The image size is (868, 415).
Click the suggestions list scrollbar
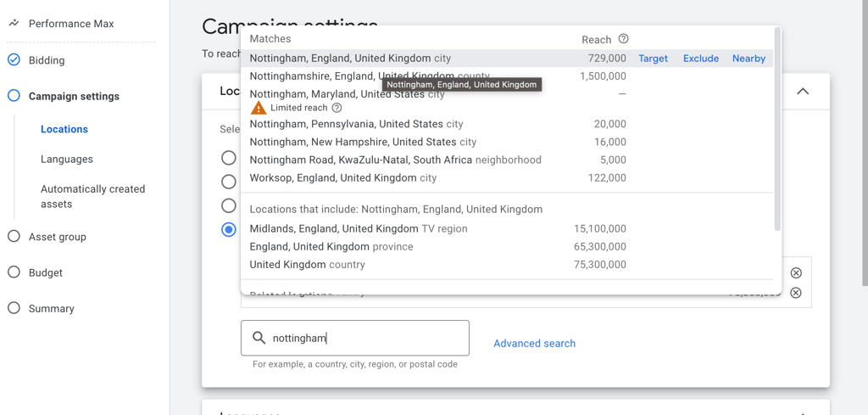[x=777, y=127]
